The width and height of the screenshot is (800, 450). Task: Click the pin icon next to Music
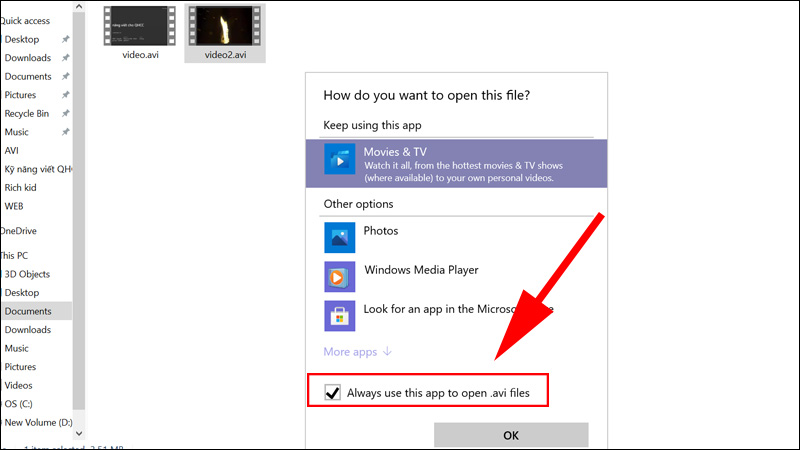[65, 132]
